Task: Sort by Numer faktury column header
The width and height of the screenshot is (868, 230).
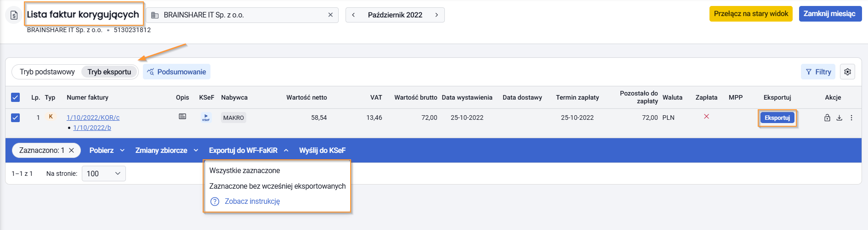Action: 88,97
